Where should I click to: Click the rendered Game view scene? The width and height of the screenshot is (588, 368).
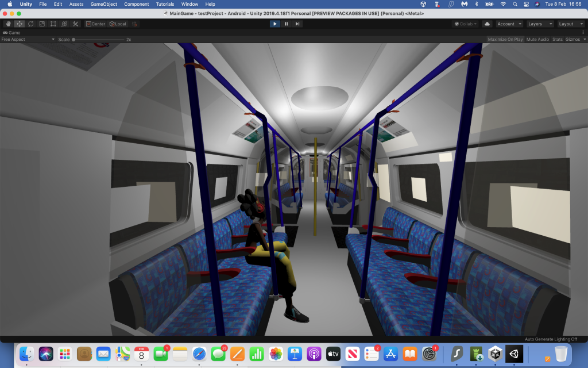294,189
